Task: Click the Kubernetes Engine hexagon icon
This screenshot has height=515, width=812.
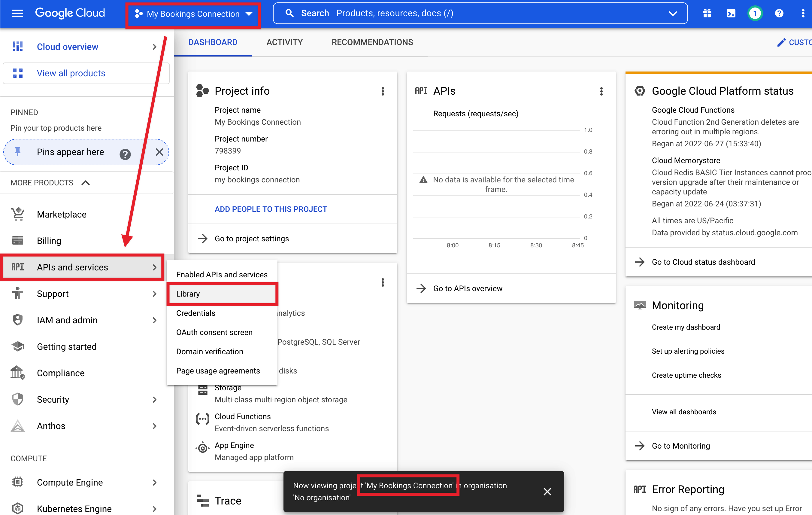Action: pyautogui.click(x=17, y=508)
